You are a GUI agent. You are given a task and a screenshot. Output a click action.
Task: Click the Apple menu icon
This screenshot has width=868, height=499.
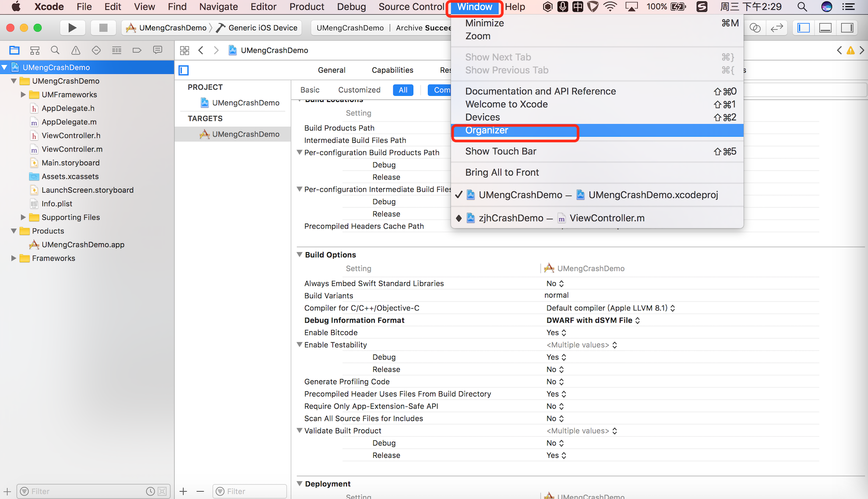click(16, 7)
